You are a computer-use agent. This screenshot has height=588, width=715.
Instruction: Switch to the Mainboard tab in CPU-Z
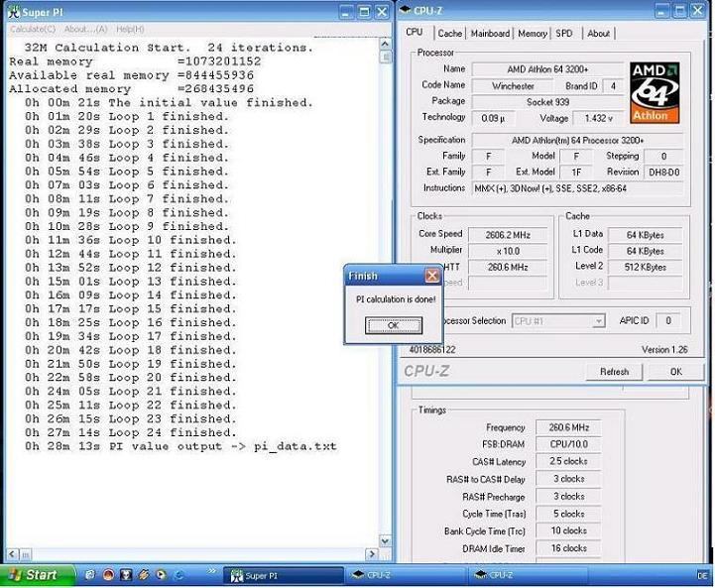[x=490, y=34]
